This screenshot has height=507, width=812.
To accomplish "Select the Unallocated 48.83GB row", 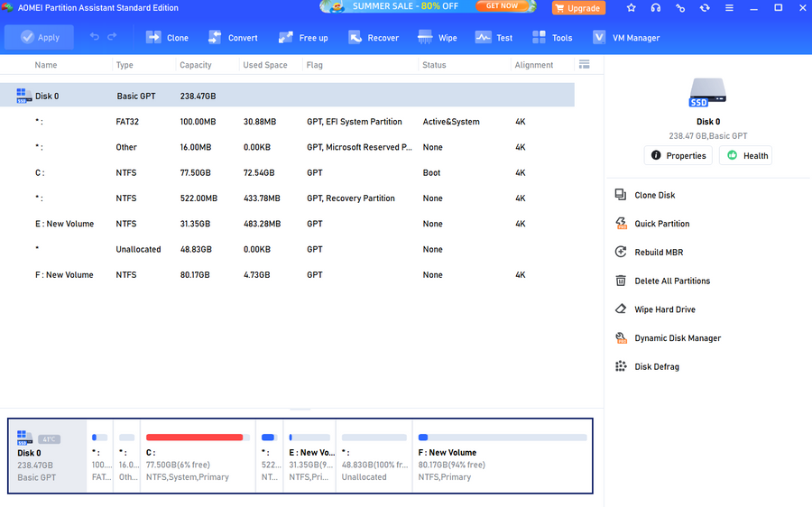I will [288, 249].
